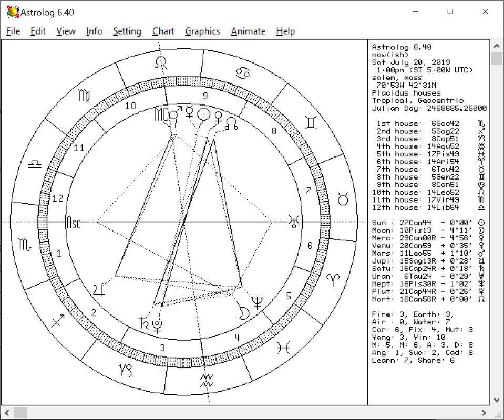Open the Chart menu
The width and height of the screenshot is (504, 420).
163,31
